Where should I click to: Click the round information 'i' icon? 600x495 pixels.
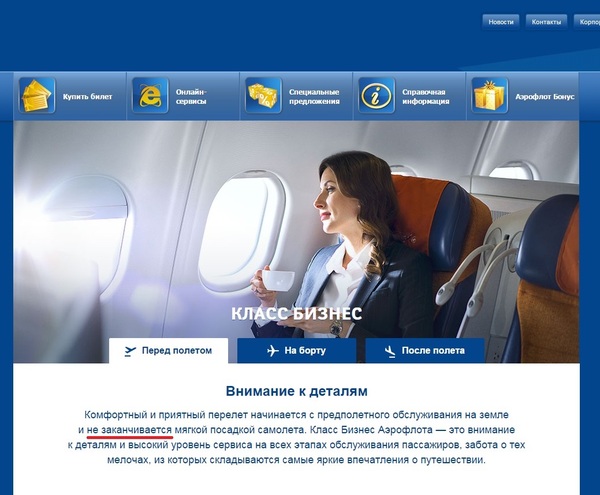point(377,95)
